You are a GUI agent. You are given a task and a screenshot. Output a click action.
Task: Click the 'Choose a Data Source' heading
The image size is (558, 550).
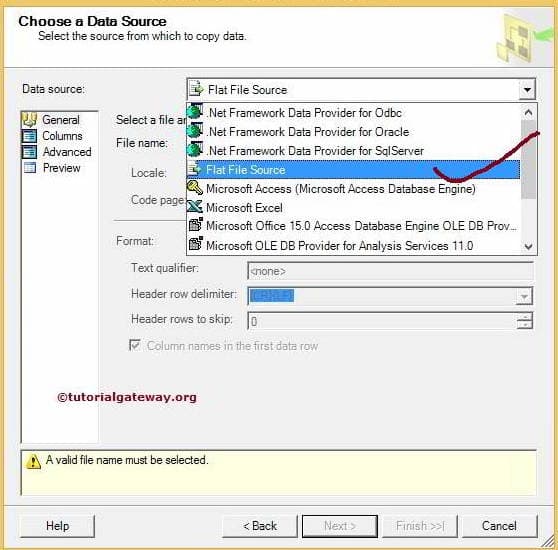(x=92, y=21)
